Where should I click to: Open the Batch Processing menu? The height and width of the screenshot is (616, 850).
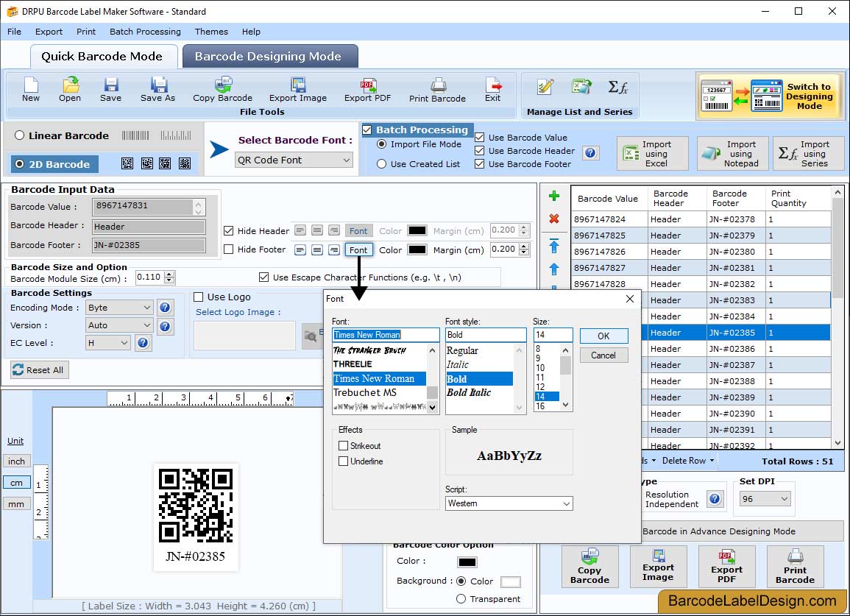[x=145, y=32]
